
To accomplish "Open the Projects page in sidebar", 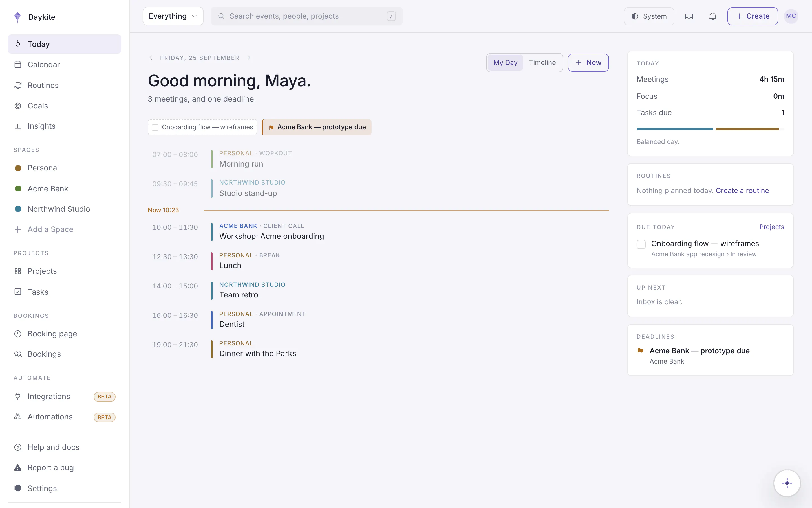I will pyautogui.click(x=64, y=271).
